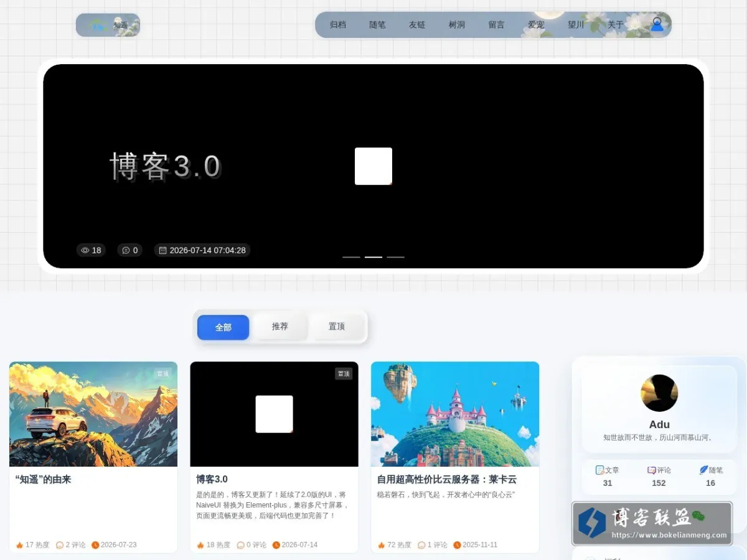Click the 随笔 feather icon in sidebar
Screen dimensions: 747x560
tap(703, 470)
